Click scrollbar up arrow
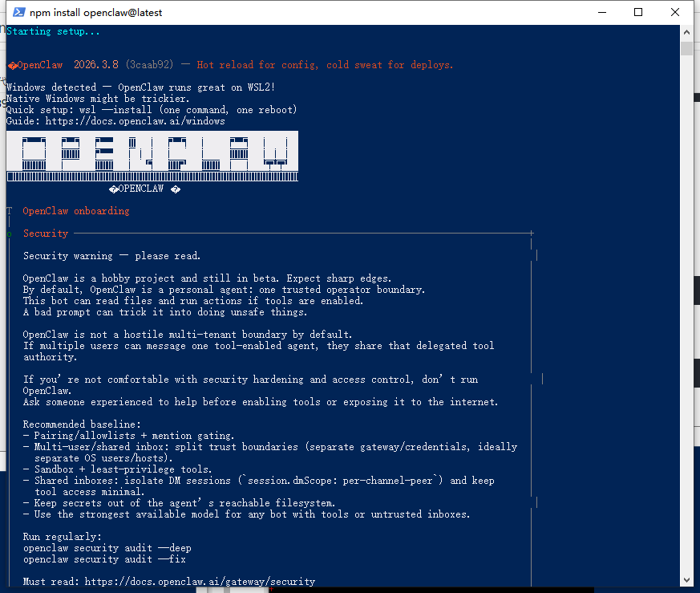The width and height of the screenshot is (700, 593). [686, 32]
